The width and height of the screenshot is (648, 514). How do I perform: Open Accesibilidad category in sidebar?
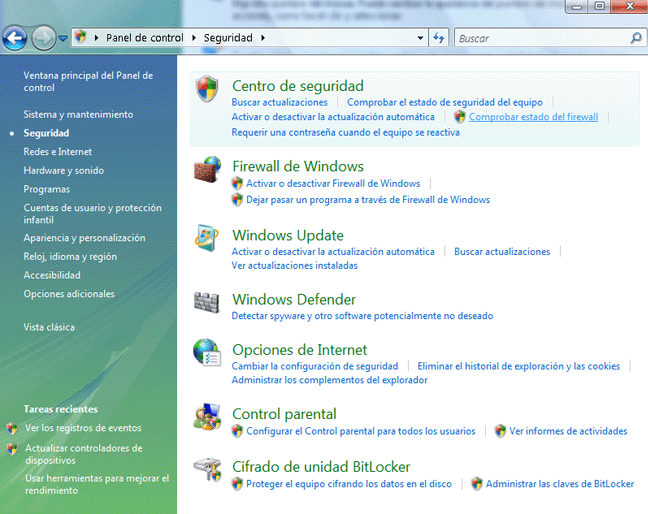[x=52, y=275]
